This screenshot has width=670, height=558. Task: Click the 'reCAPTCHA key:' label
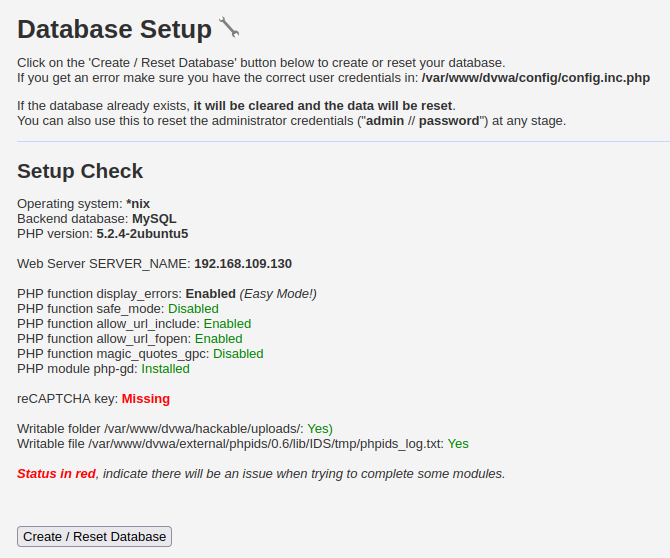(x=68, y=399)
